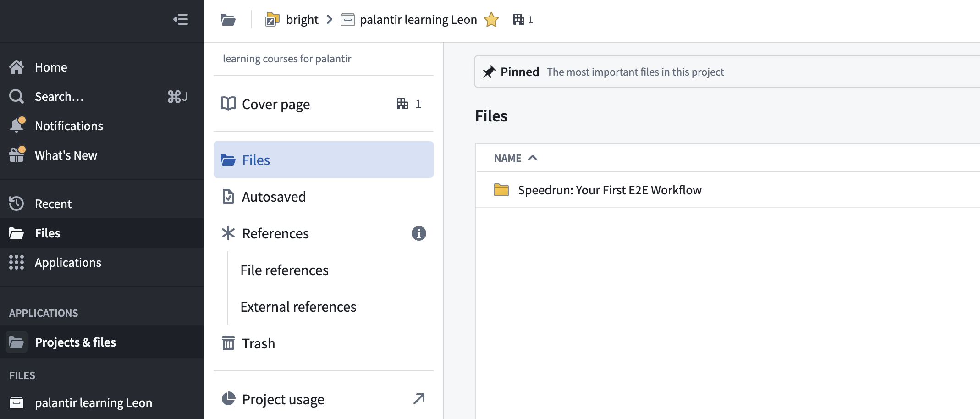
Task: Open the Recent section
Action: point(53,204)
